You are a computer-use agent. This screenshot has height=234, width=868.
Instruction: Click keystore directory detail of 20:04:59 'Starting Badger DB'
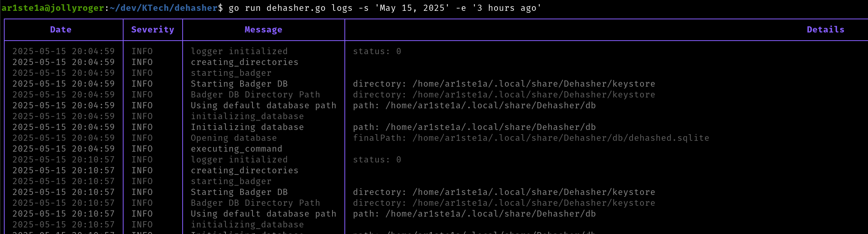[504, 84]
